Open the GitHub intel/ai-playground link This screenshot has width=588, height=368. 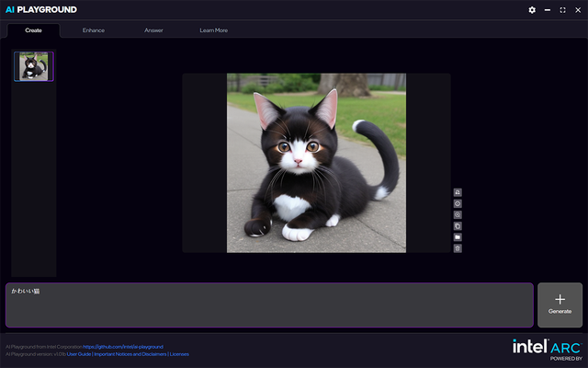point(122,347)
